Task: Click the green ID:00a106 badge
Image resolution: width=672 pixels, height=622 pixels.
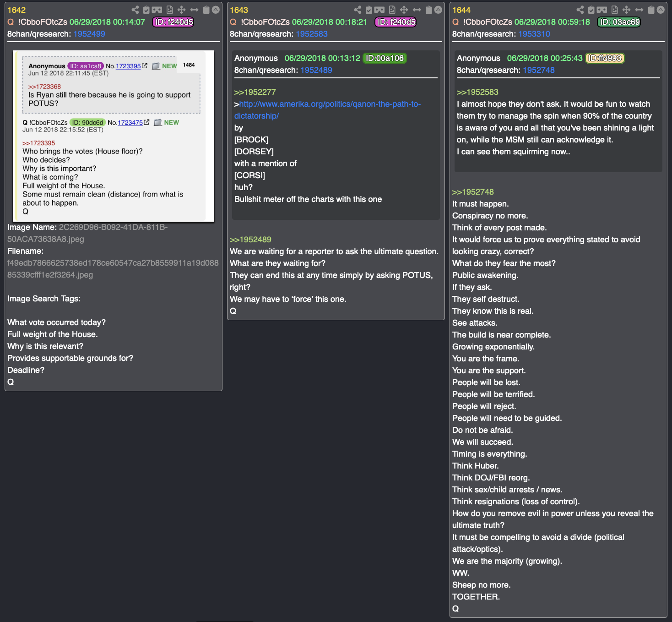Action: coord(385,58)
